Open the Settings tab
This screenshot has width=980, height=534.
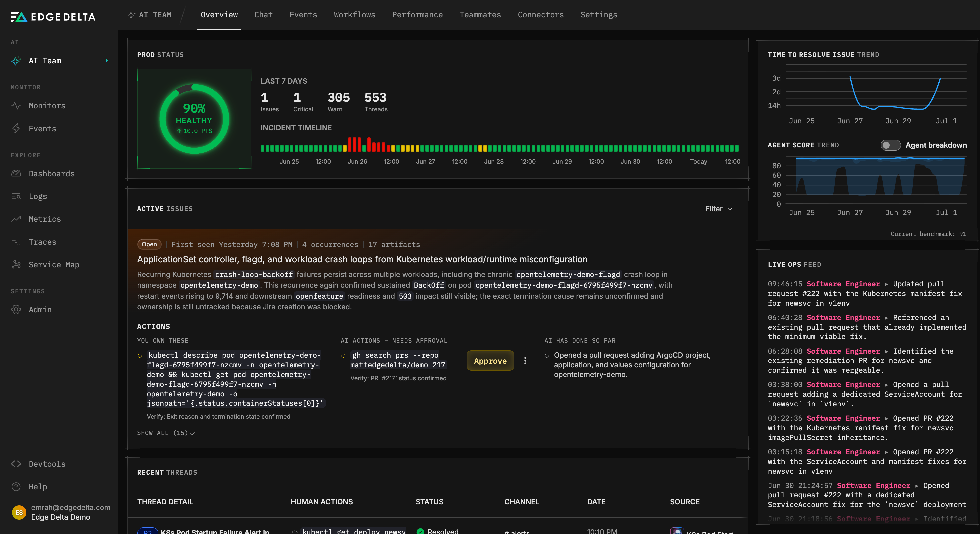599,15
